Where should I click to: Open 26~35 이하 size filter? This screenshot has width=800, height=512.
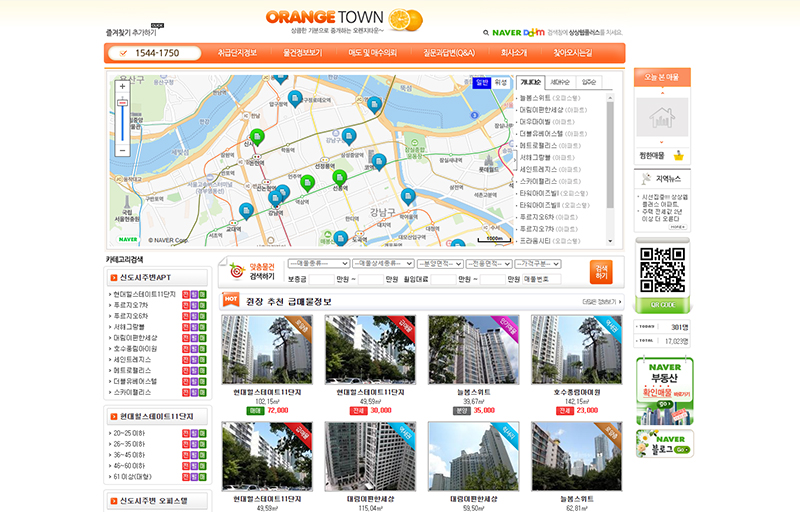click(129, 444)
